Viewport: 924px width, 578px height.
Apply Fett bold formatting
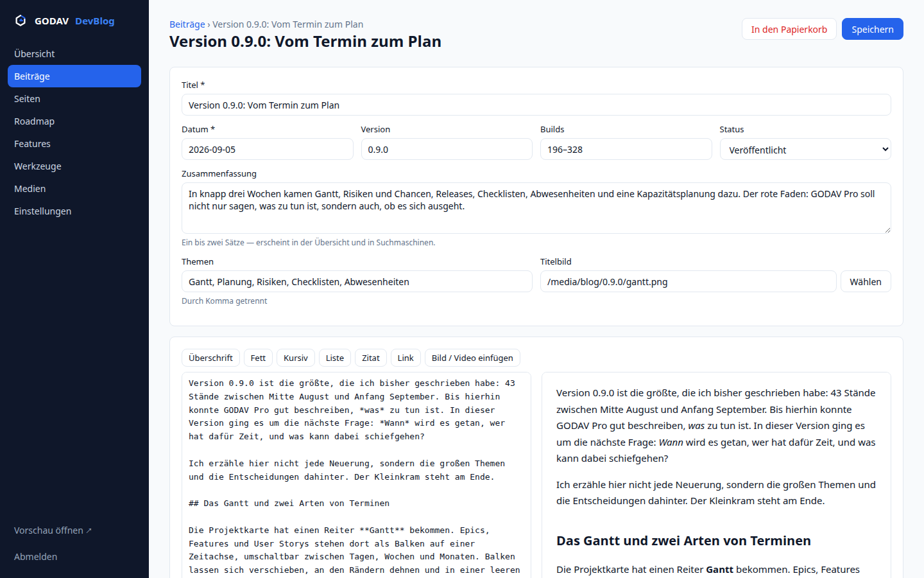point(258,358)
